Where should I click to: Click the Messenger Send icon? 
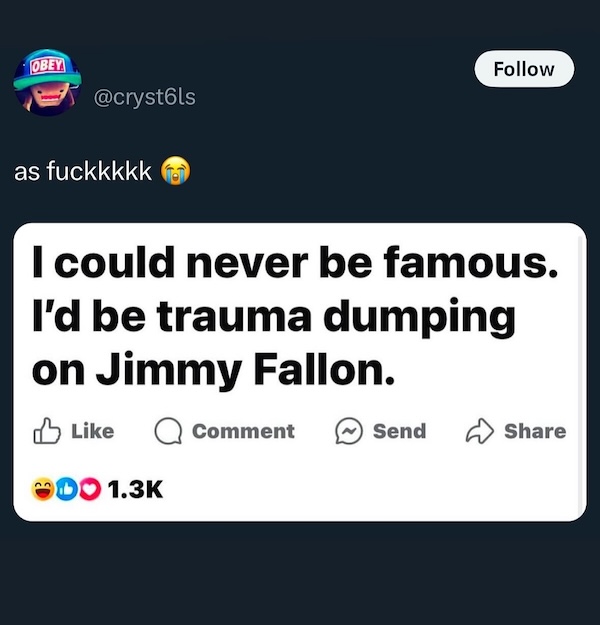[349, 431]
